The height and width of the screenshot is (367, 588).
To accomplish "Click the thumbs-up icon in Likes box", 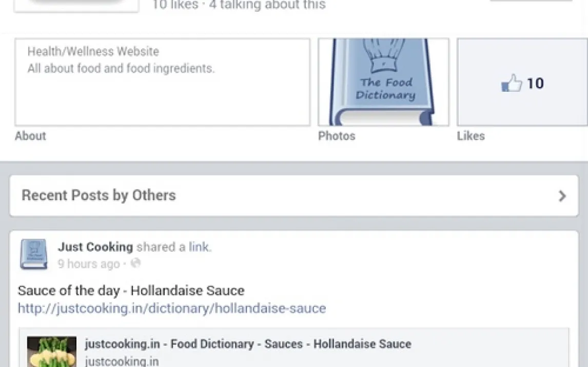I will tap(511, 84).
